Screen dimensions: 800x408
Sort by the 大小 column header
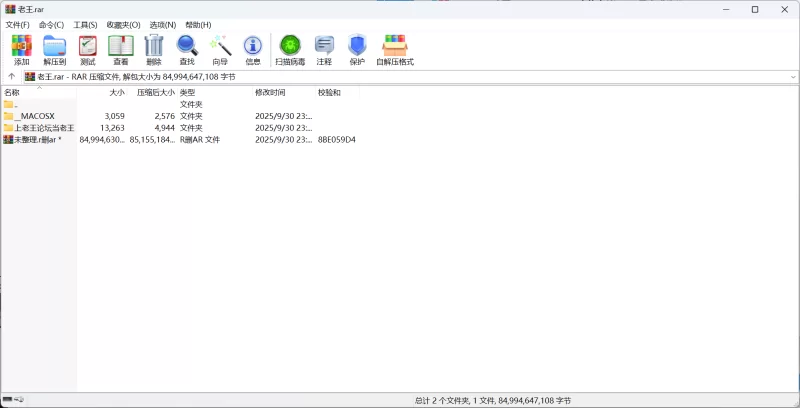pos(116,92)
